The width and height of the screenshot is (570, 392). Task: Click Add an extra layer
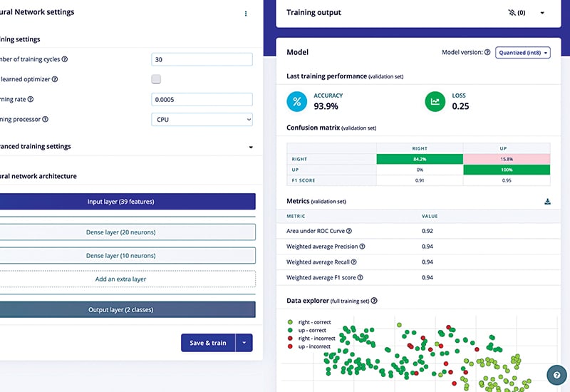(120, 279)
